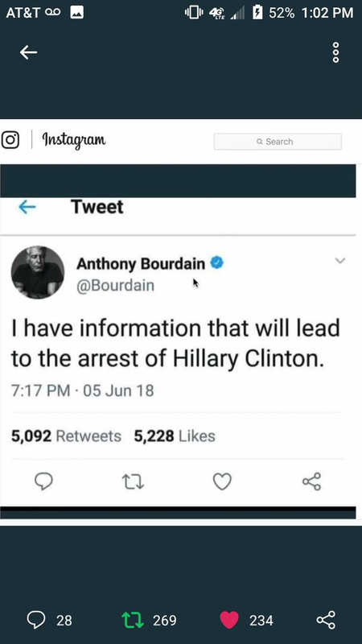The height and width of the screenshot is (644, 362).
Task: Like the embedded tweet with heart outline
Action: [x=222, y=481]
